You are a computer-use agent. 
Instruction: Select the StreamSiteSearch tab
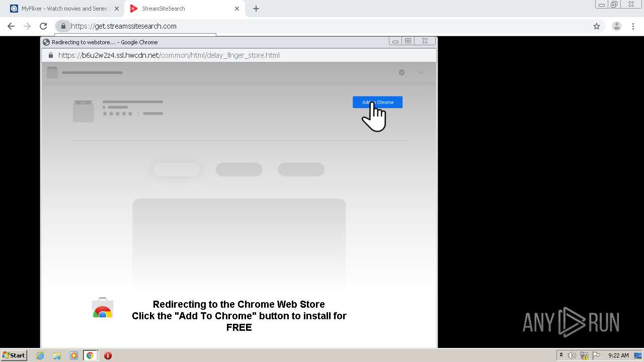click(x=184, y=9)
